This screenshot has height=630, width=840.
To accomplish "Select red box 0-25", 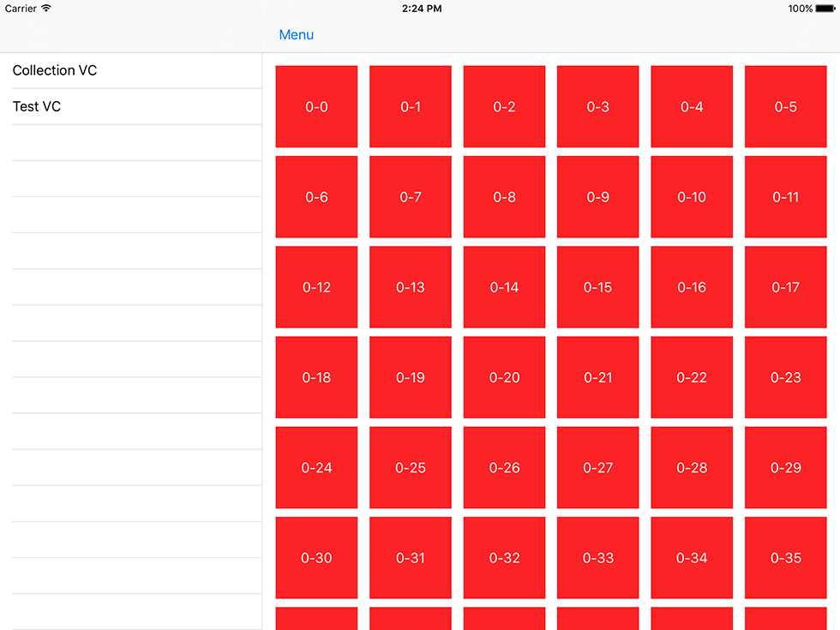I will (411, 468).
